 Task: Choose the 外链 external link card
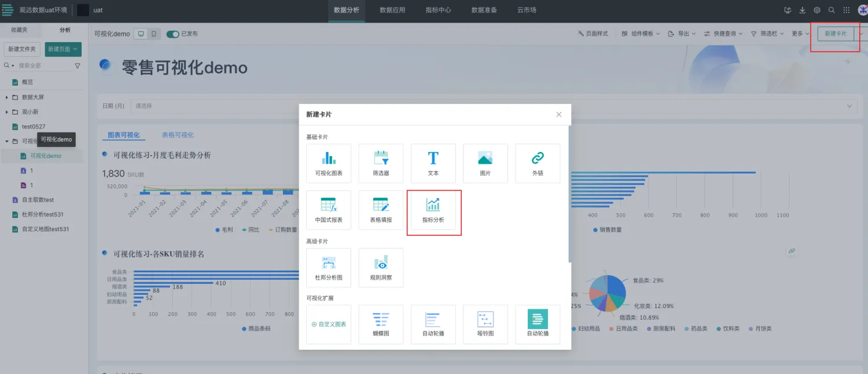[x=538, y=163]
